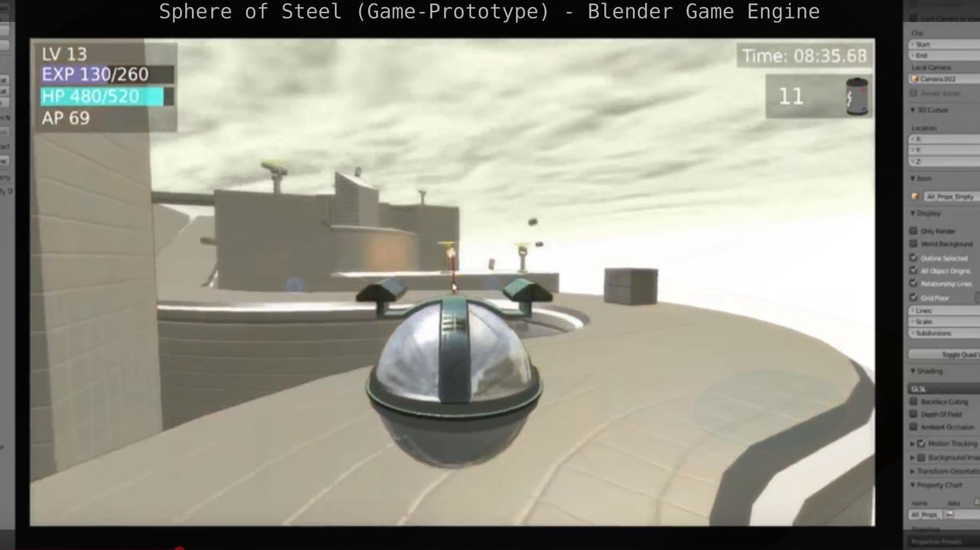Click the grid Scale value field
This screenshot has height=550, width=980.
point(944,321)
